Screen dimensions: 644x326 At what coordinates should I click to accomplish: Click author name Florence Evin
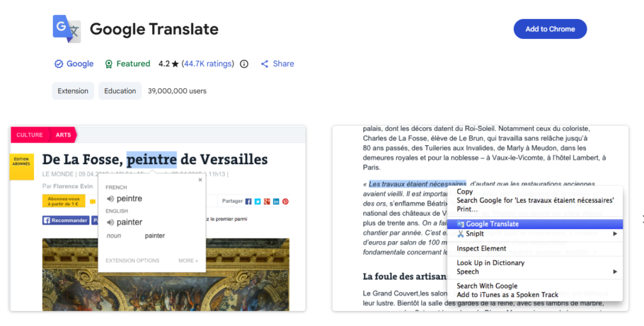[73, 186]
